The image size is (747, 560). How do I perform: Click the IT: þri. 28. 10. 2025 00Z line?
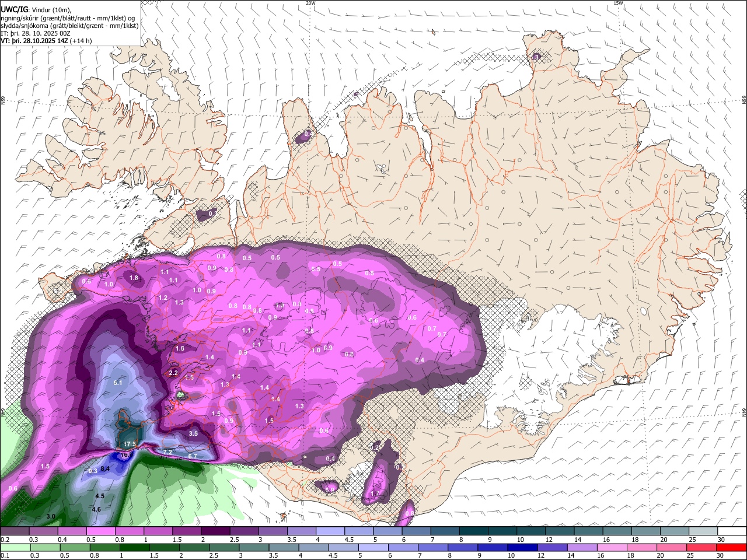[x=35, y=33]
